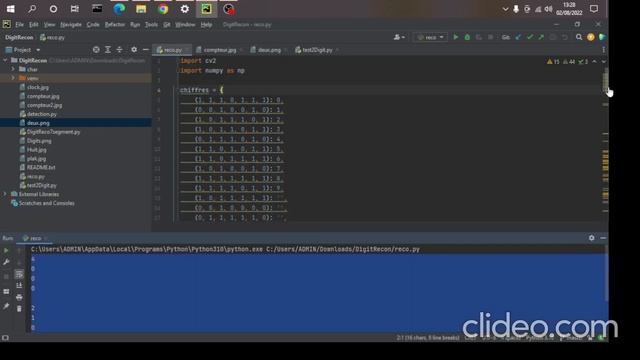640x360 pixels.
Task: Select detection.py in project tree
Action: [x=42, y=114]
